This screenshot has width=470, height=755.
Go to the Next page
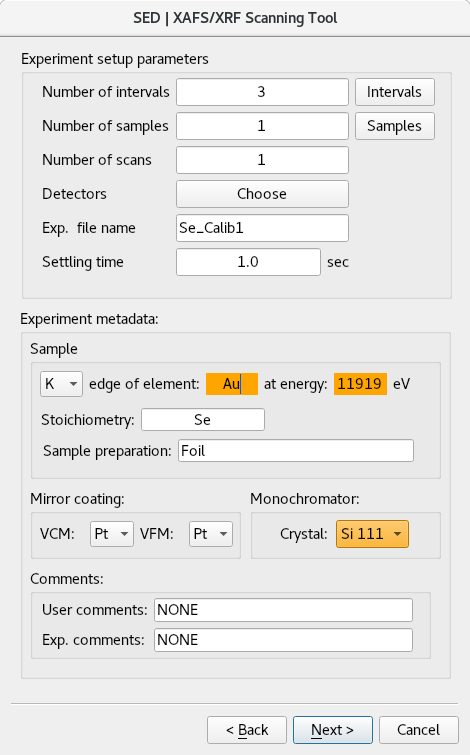(333, 730)
